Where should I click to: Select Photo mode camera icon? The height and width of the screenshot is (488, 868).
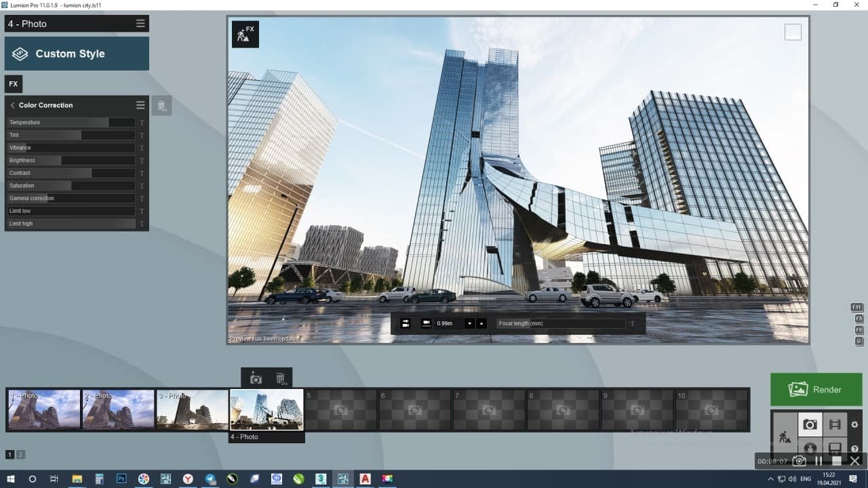pyautogui.click(x=810, y=425)
